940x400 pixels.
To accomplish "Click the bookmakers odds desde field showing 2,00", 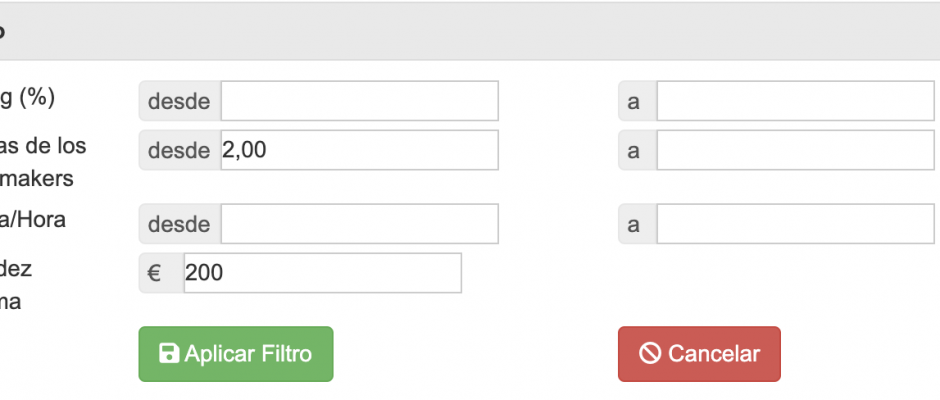I will click(x=360, y=150).
